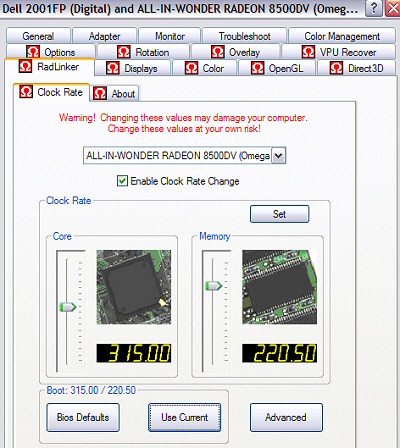
Task: Click the Bios Defaults button
Action: click(83, 417)
